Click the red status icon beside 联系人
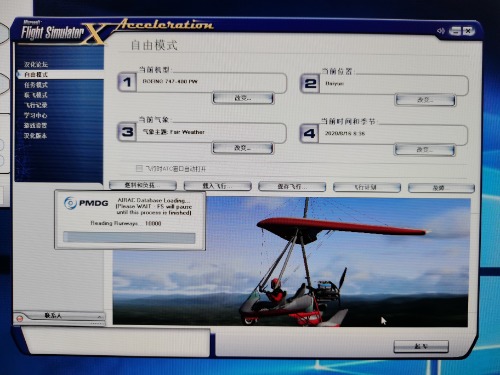The image size is (500, 375). (20, 318)
